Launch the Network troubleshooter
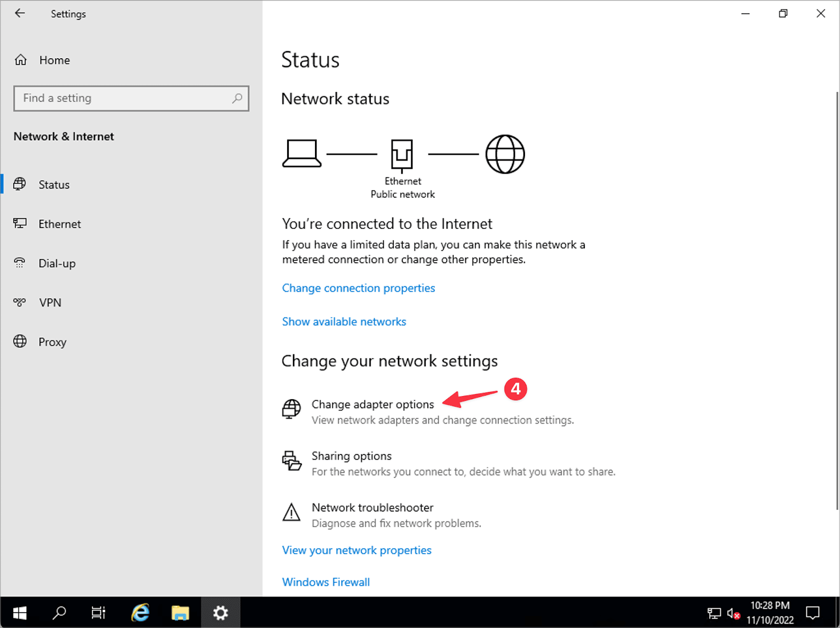The image size is (840, 628). tap(372, 507)
